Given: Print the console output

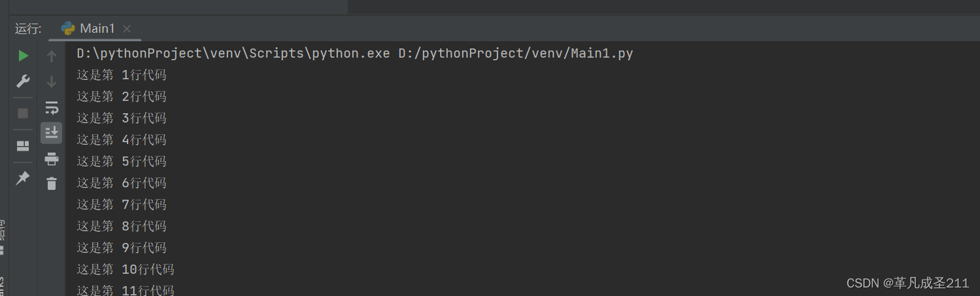Looking at the screenshot, I should 52,158.
